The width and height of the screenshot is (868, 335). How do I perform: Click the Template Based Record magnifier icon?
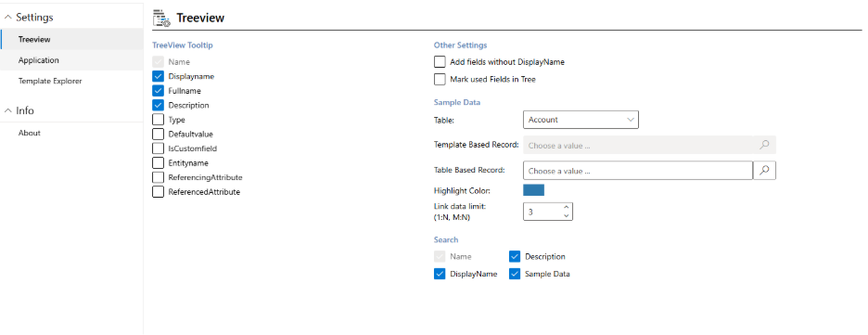(764, 145)
